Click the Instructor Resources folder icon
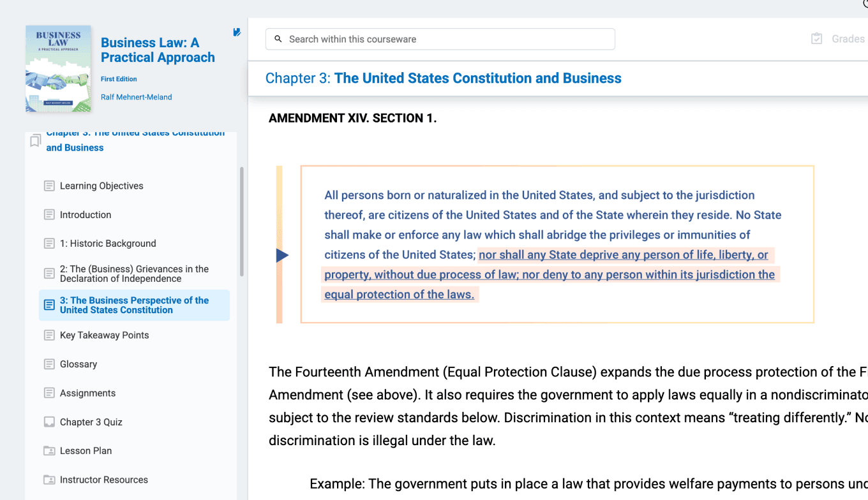The width and height of the screenshot is (868, 500). (49, 480)
